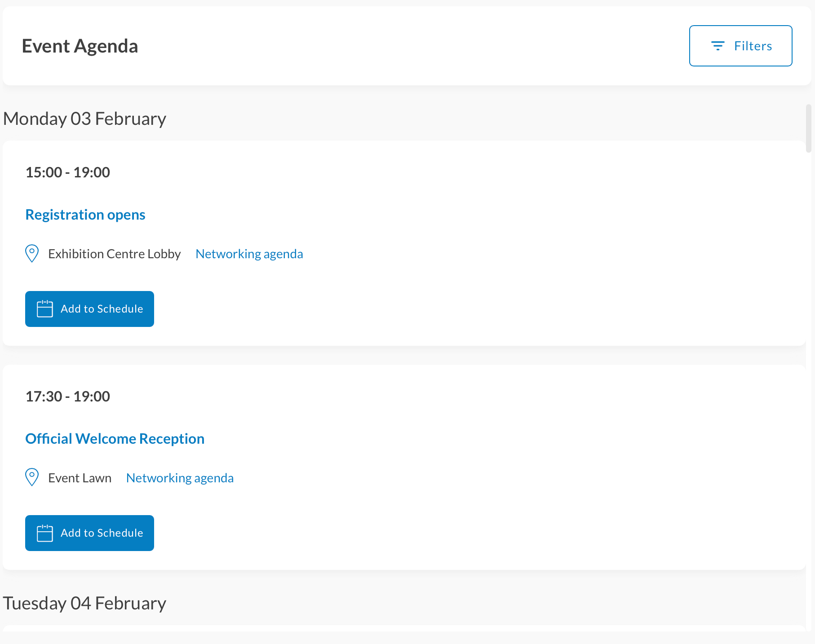Click location pin icon beside Exhibition Centre Lobby

pyautogui.click(x=32, y=253)
